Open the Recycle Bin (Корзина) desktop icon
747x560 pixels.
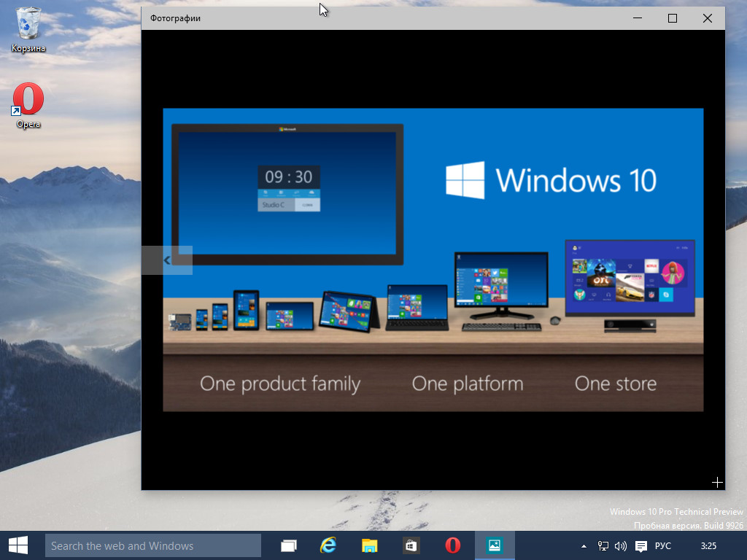click(28, 29)
